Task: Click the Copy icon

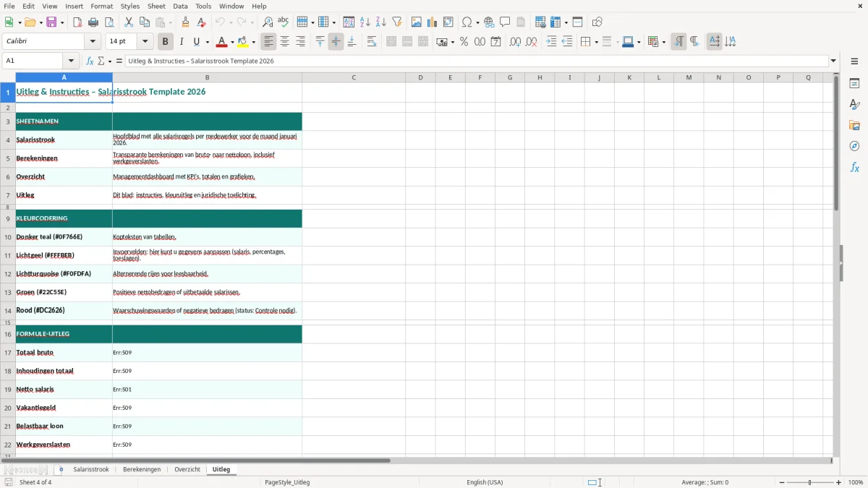Action: [x=145, y=22]
